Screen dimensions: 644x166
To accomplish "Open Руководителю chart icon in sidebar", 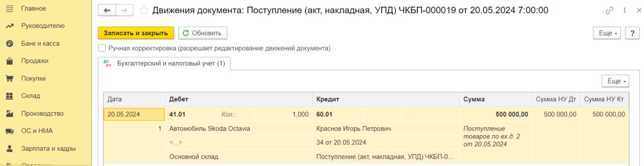I will pos(9,26).
